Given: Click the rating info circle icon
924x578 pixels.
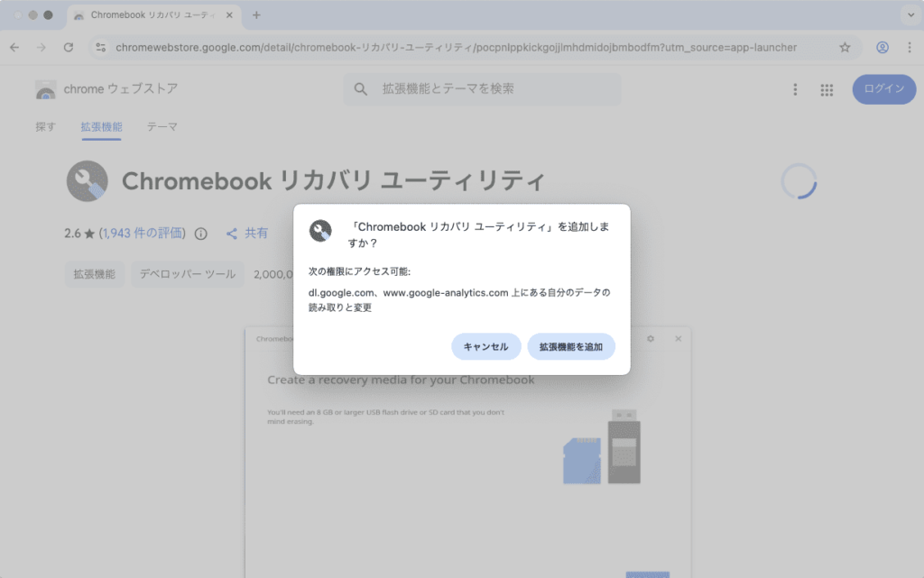Looking at the screenshot, I should pos(201,234).
